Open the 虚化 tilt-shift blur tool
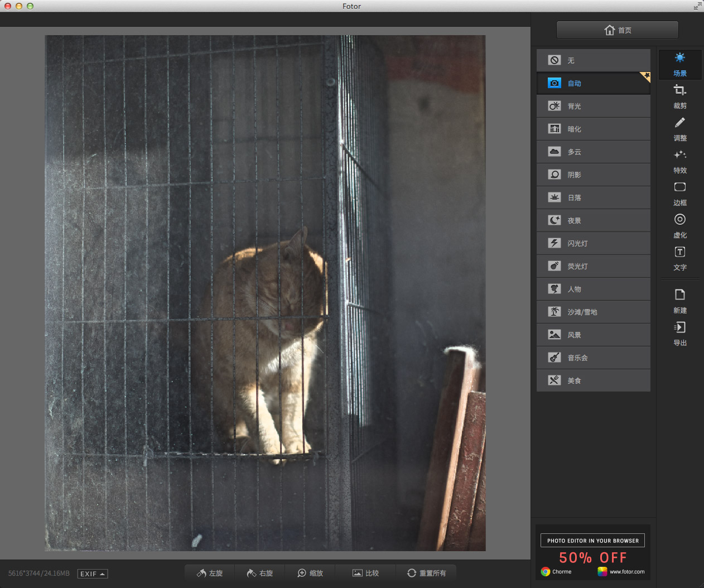Screen dimensions: 704x588 click(x=679, y=226)
